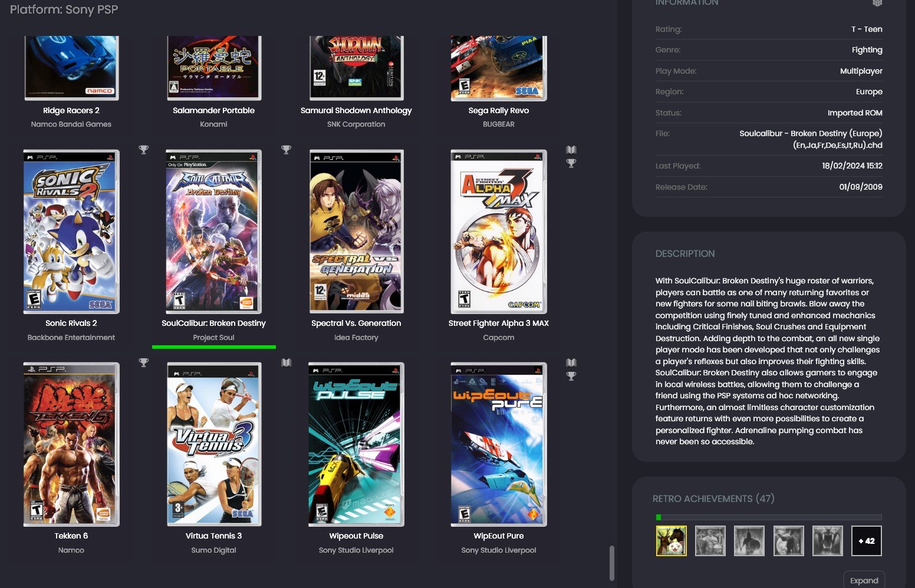Image resolution: width=915 pixels, height=588 pixels.
Task: Click the 'Ridge Racers 2' title text
Action: (x=71, y=110)
